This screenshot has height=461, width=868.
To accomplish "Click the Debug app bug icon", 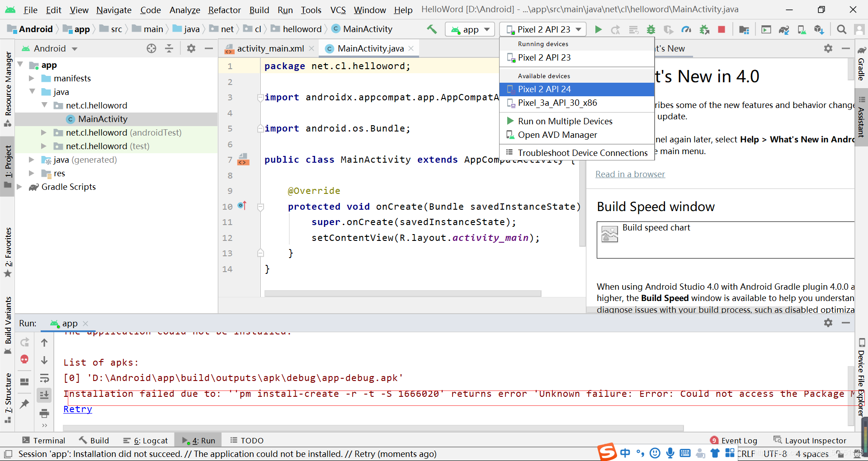I will click(651, 29).
